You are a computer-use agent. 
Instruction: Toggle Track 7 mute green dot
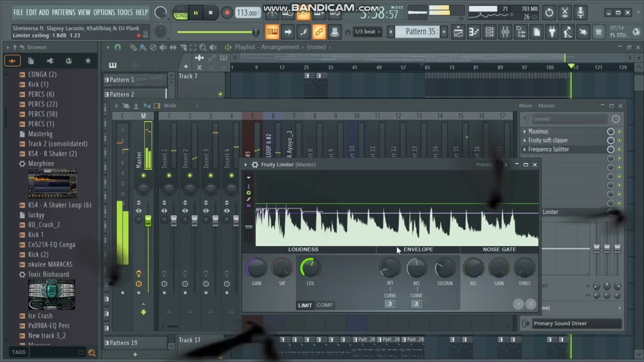[220, 94]
